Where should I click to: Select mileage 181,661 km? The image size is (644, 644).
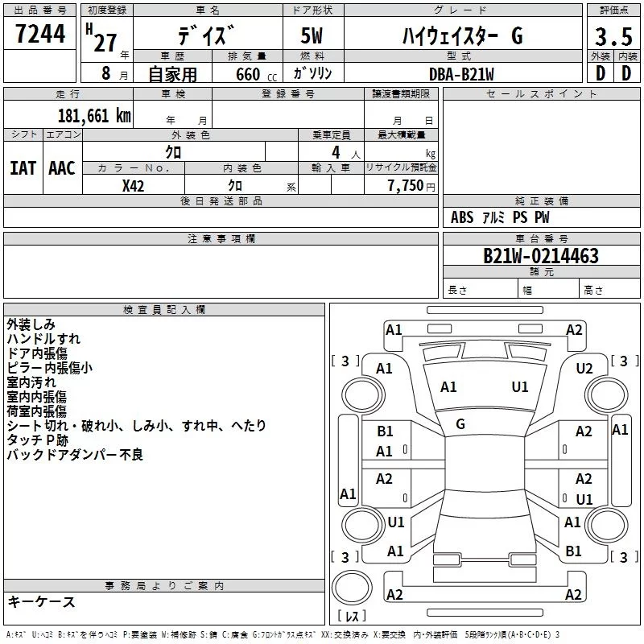pyautogui.click(x=94, y=115)
